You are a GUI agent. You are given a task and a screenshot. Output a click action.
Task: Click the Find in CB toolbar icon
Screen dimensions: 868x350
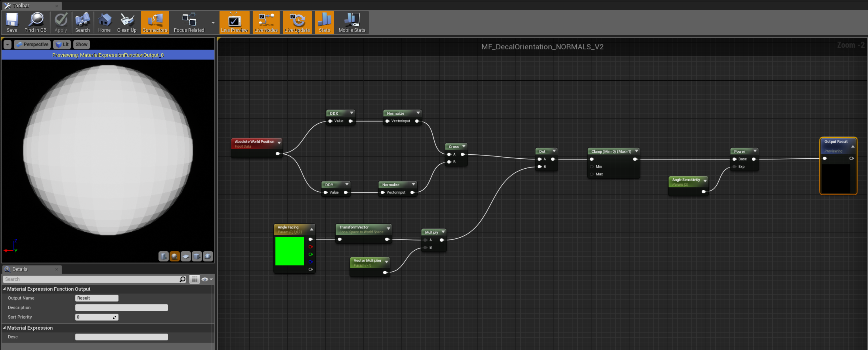pyautogui.click(x=35, y=22)
